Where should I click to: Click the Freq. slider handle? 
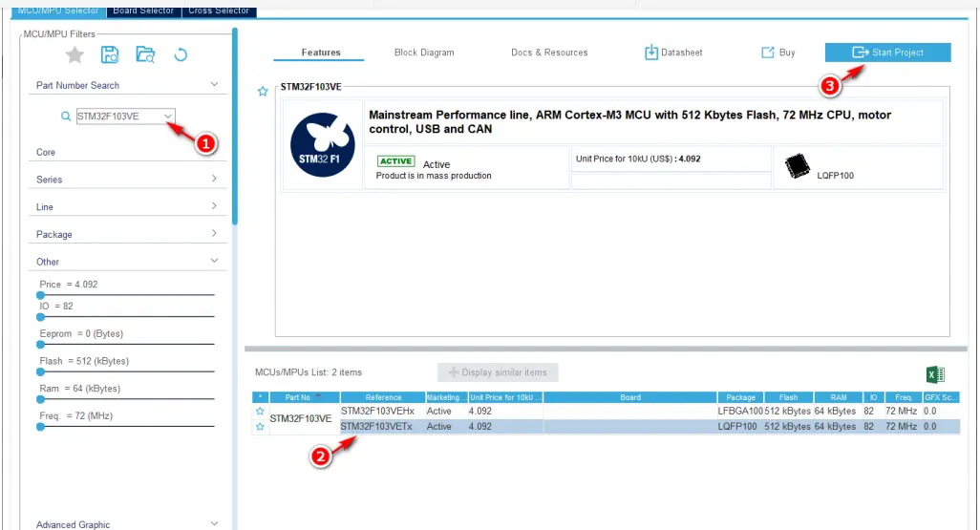click(x=41, y=427)
